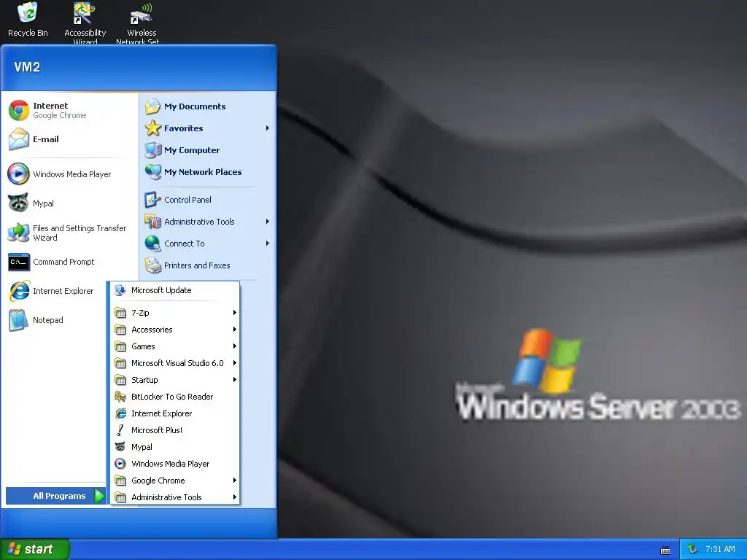The image size is (747, 560).
Task: Open Command Prompt icon
Action: point(19,262)
